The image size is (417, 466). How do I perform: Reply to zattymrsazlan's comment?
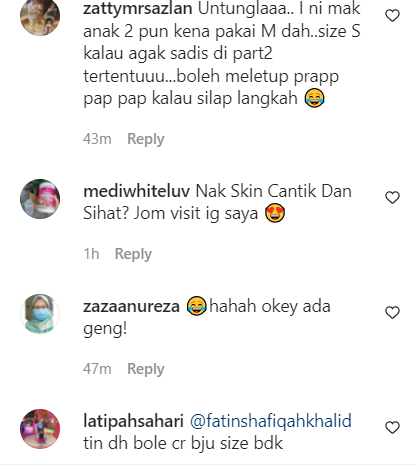coord(146,139)
